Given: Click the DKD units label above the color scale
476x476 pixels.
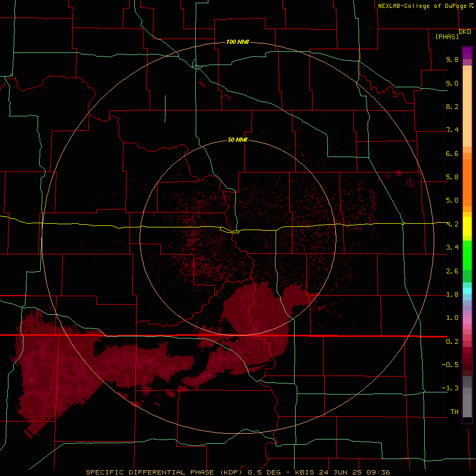Looking at the screenshot, I should [x=464, y=32].
